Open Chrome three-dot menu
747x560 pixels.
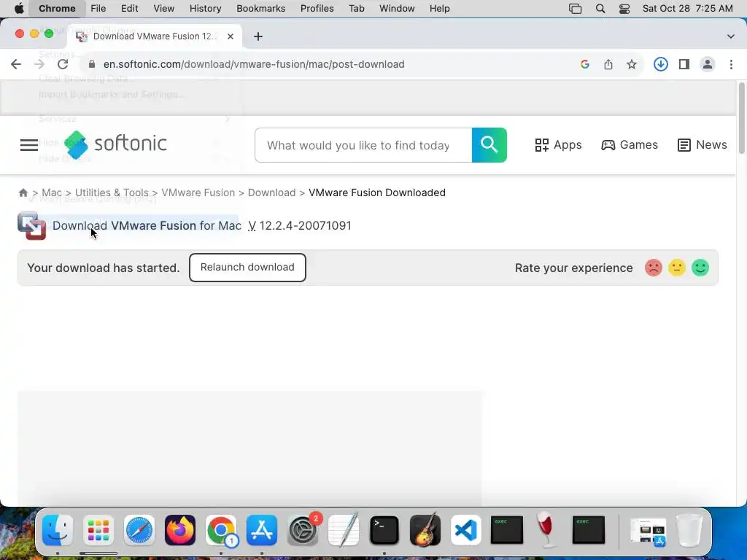point(731,64)
